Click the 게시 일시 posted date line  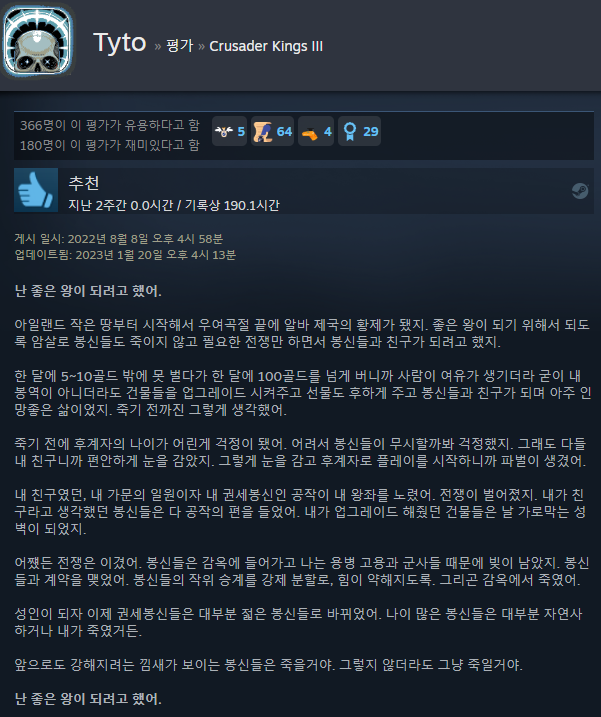118,239
